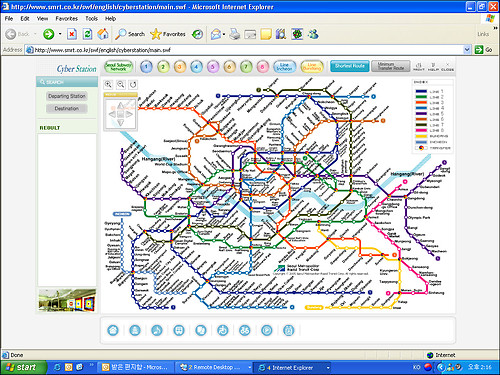Screen dimensions: 500x375
Task: Open the address bar dropdown arrow
Action: (467, 50)
